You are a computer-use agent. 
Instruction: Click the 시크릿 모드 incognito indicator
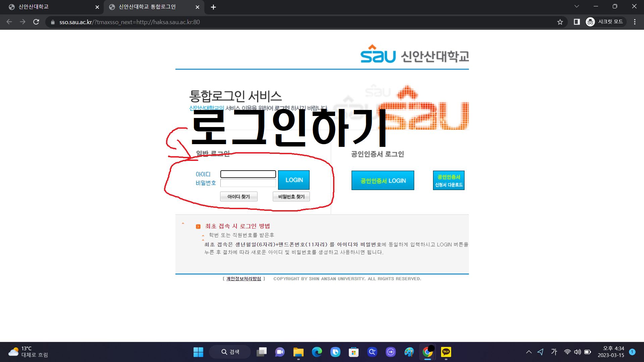point(605,22)
